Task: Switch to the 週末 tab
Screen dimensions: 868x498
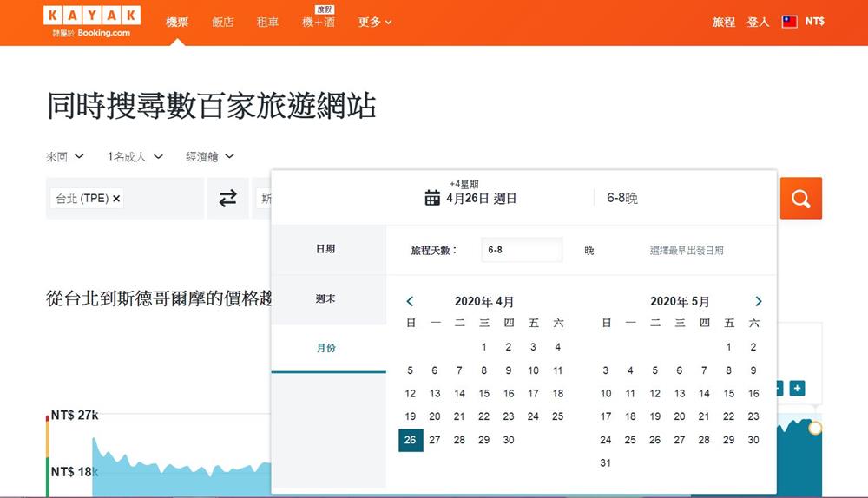Action: [x=326, y=298]
